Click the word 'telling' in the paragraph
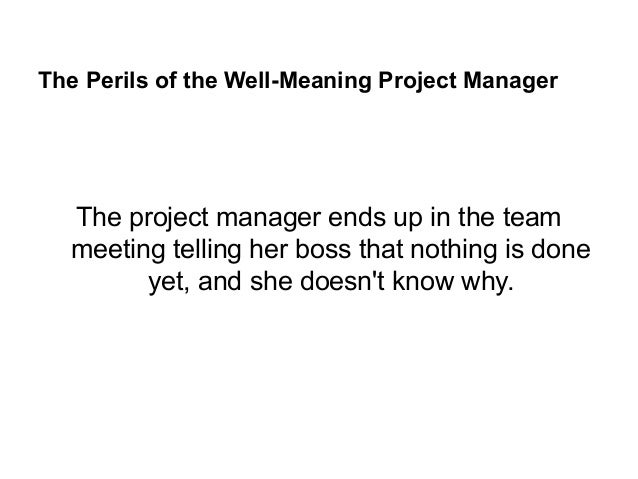 click(208, 250)
